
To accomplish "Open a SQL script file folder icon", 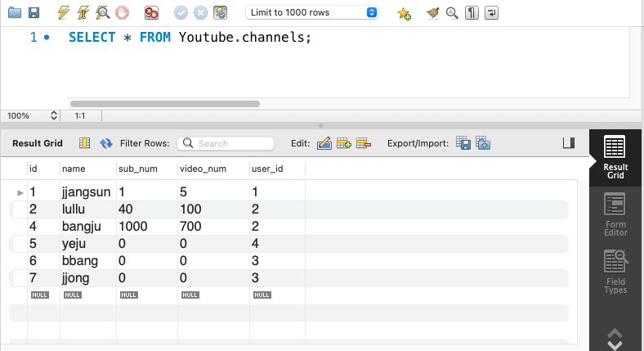I will click(x=15, y=13).
